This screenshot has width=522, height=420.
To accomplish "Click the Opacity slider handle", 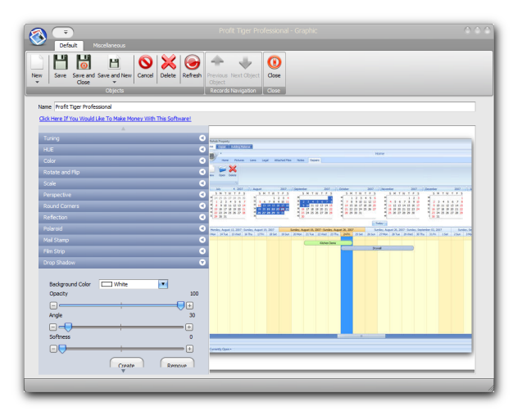I will [x=180, y=305].
